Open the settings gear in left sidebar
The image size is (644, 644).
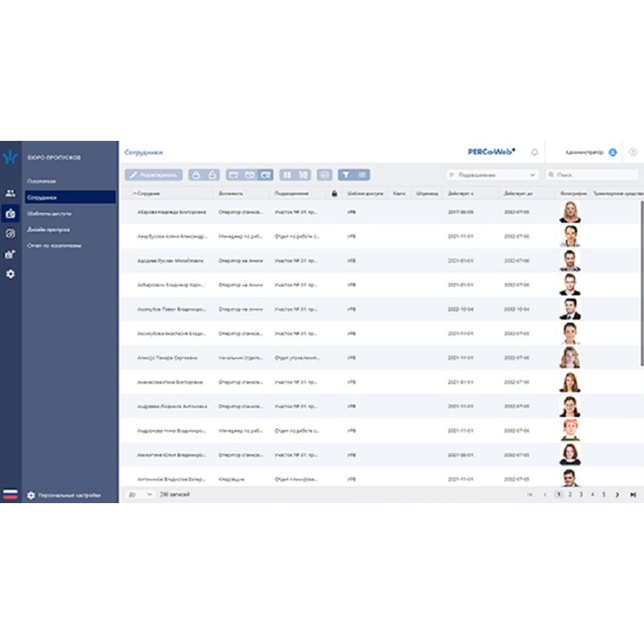tap(10, 275)
